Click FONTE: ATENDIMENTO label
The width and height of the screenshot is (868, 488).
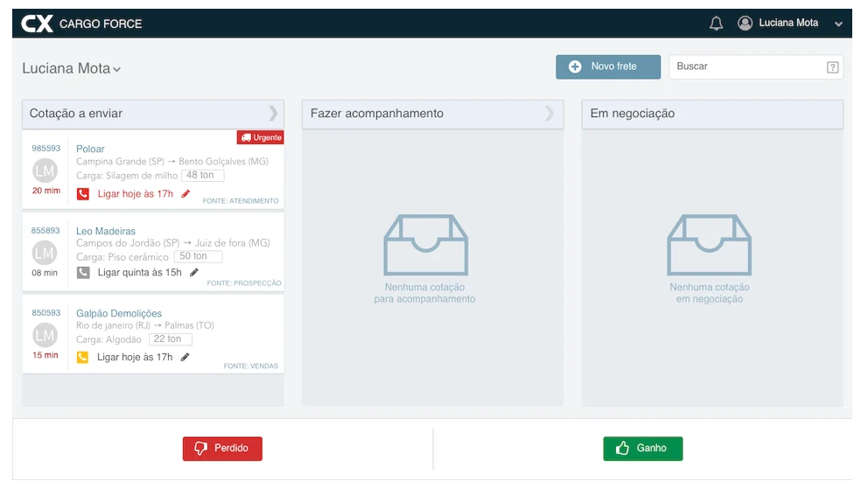[x=241, y=201]
